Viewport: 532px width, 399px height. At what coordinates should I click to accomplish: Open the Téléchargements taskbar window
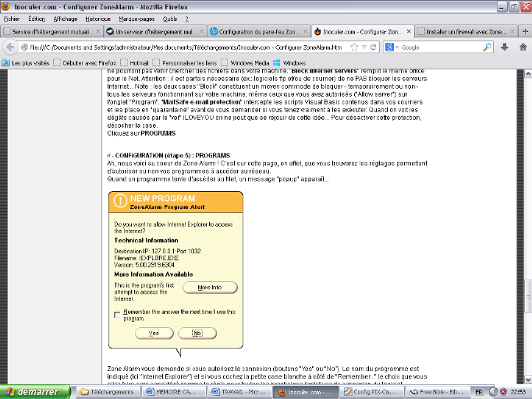point(107,392)
